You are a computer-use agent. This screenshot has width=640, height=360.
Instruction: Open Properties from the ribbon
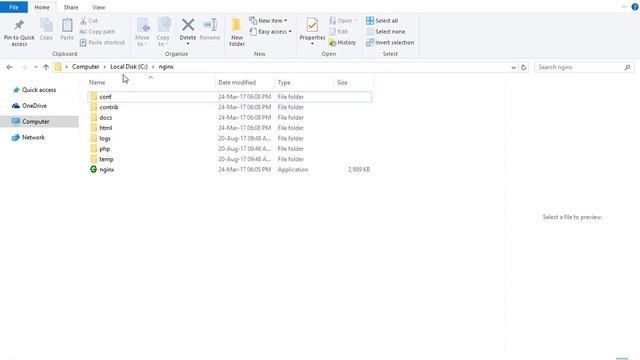pos(312,32)
